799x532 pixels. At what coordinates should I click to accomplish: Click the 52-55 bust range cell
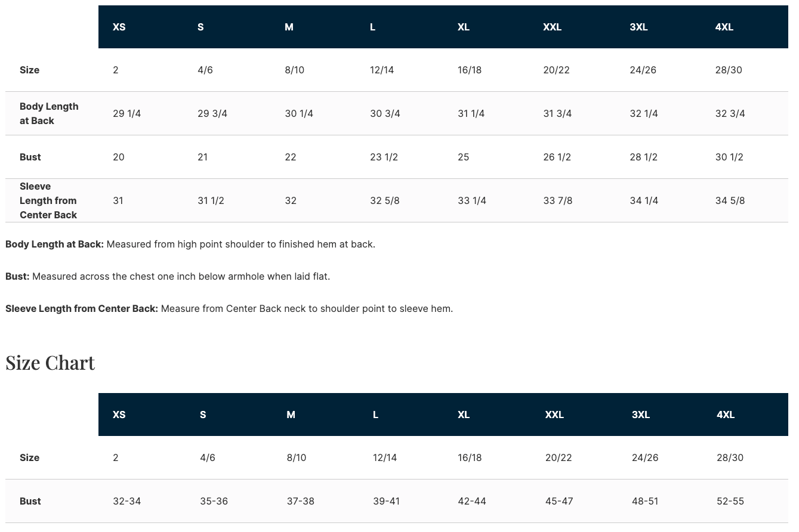tap(730, 501)
